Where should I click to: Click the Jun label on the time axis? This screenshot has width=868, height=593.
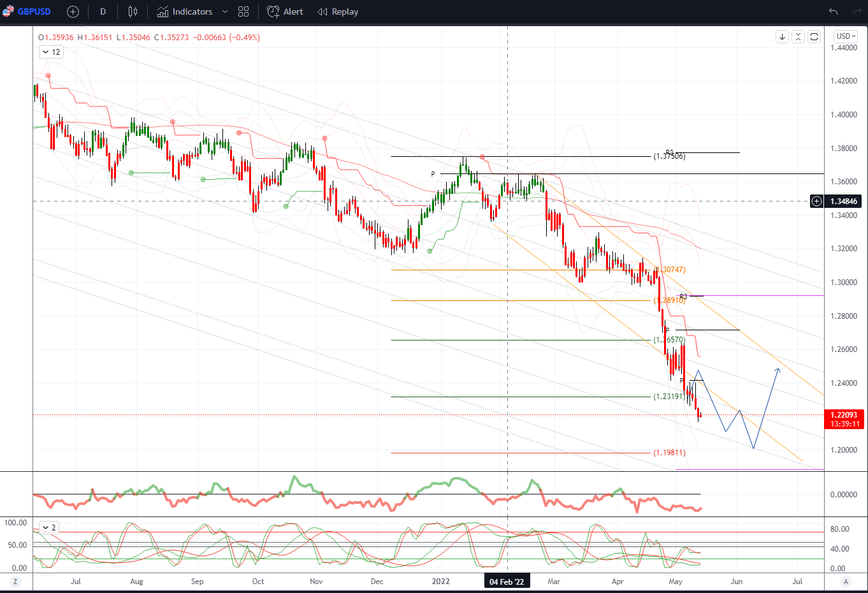click(x=737, y=582)
